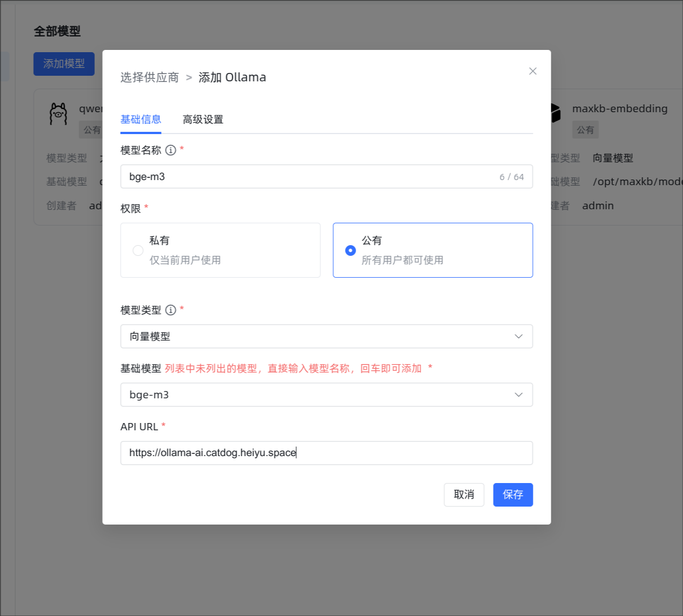This screenshot has width=683, height=616.
Task: Click the 添加 Ollama breadcrumb title
Action: (232, 77)
